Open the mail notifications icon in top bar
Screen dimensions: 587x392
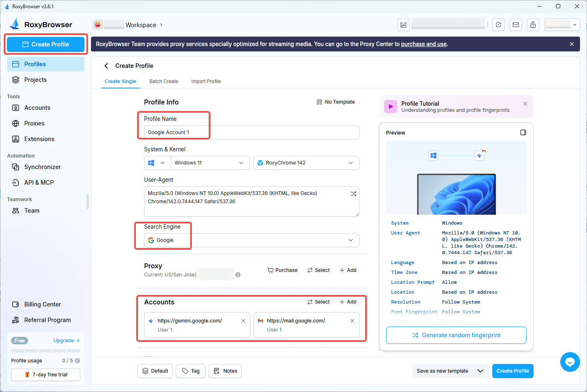pyautogui.click(x=515, y=25)
